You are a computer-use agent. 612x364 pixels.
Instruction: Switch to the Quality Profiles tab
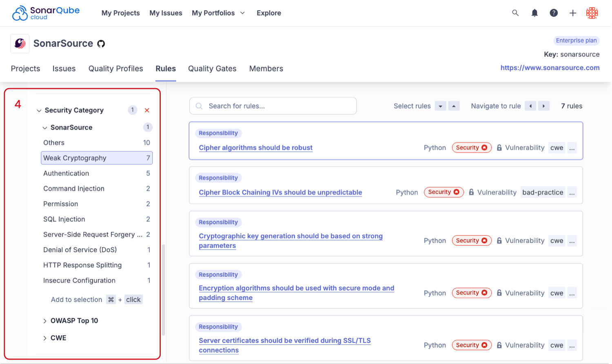coord(116,69)
